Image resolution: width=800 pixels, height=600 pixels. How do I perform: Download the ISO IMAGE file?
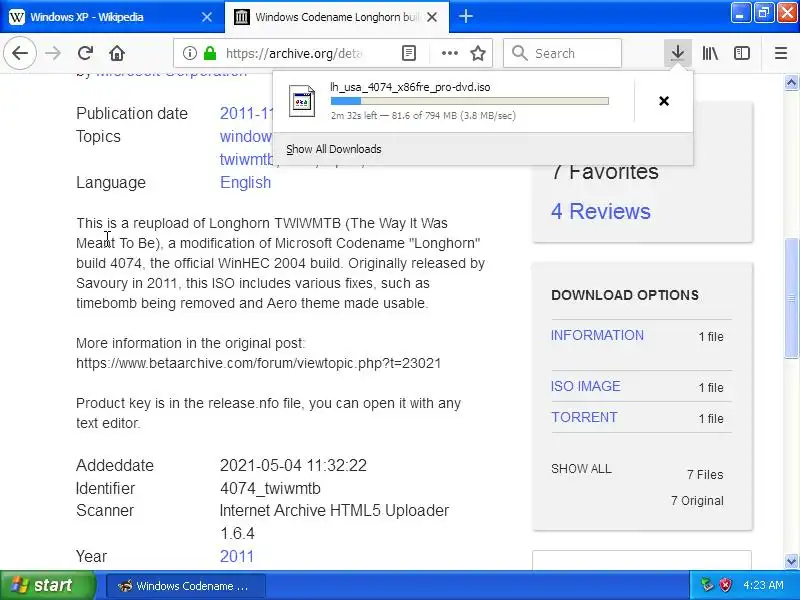tap(585, 386)
